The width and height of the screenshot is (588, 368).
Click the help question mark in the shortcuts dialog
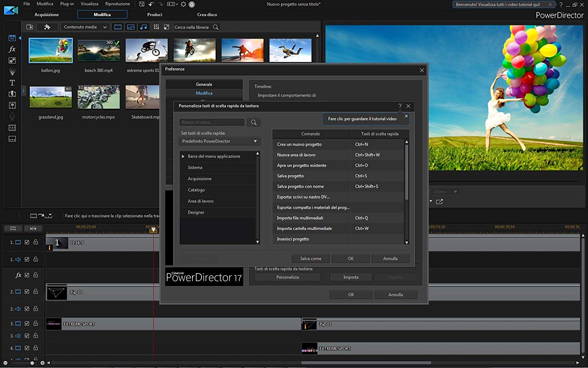pos(399,106)
